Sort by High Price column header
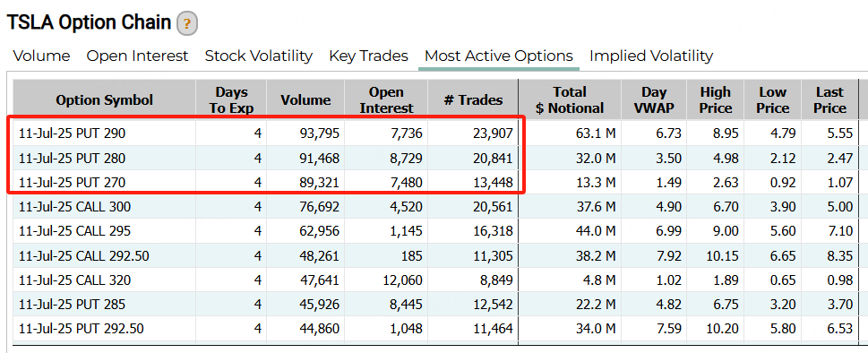This screenshot has width=868, height=353. pyautogui.click(x=715, y=99)
